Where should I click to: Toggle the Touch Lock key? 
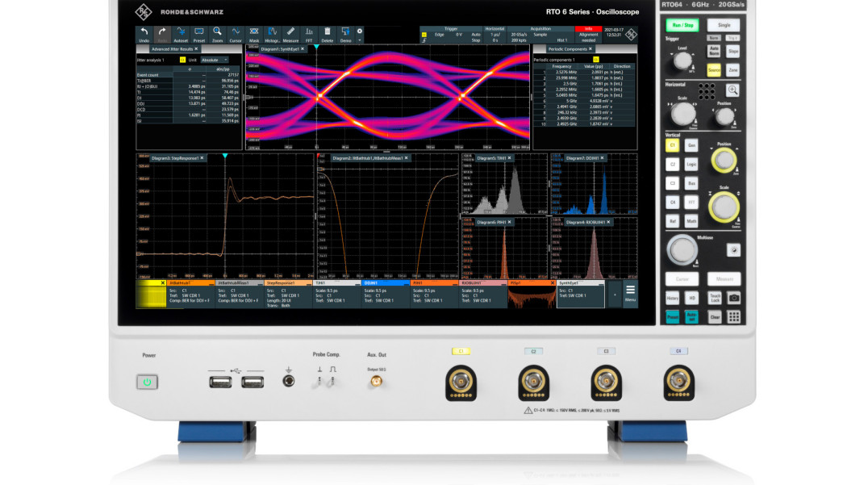point(715,298)
